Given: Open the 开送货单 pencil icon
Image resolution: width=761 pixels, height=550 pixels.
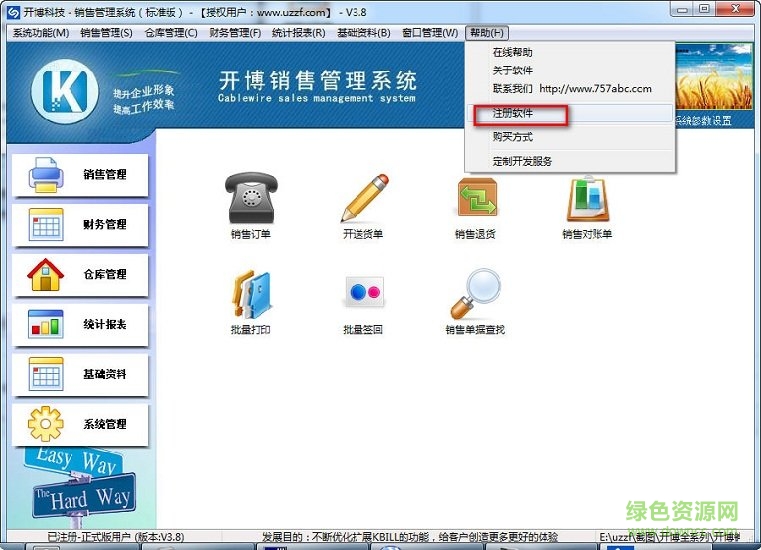Looking at the screenshot, I should tap(364, 198).
